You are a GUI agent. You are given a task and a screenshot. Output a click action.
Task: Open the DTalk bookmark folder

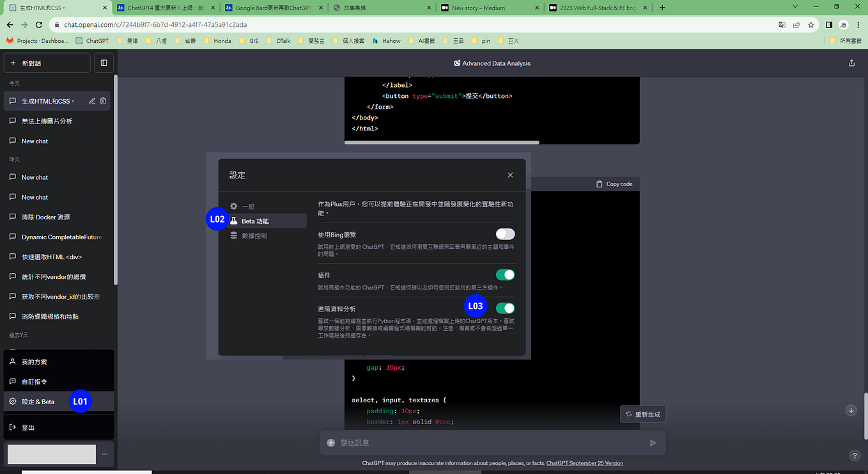click(280, 40)
